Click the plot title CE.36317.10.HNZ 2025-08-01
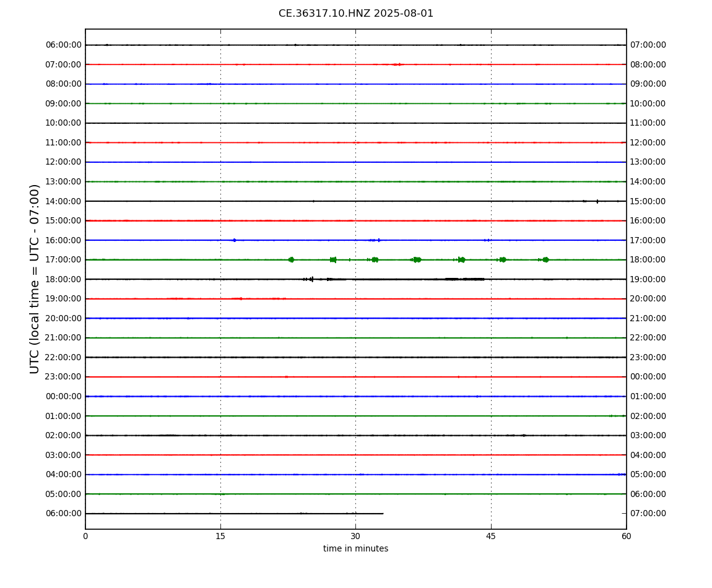Screen dimensions: 712x588 (x=355, y=14)
